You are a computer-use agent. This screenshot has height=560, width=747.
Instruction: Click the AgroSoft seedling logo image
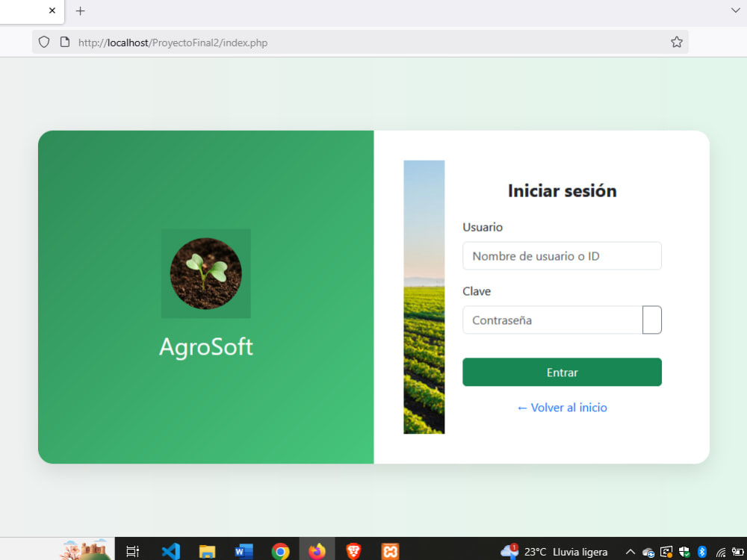tap(206, 273)
